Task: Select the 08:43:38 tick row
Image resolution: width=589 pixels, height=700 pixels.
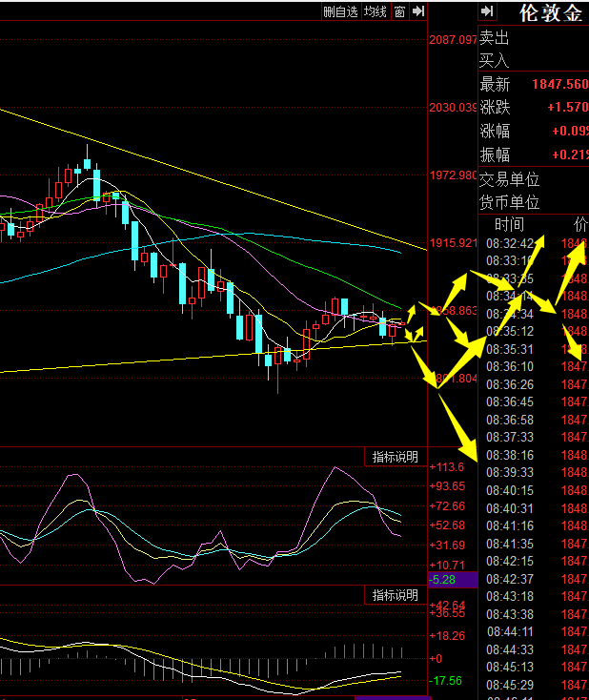Action: [534, 614]
